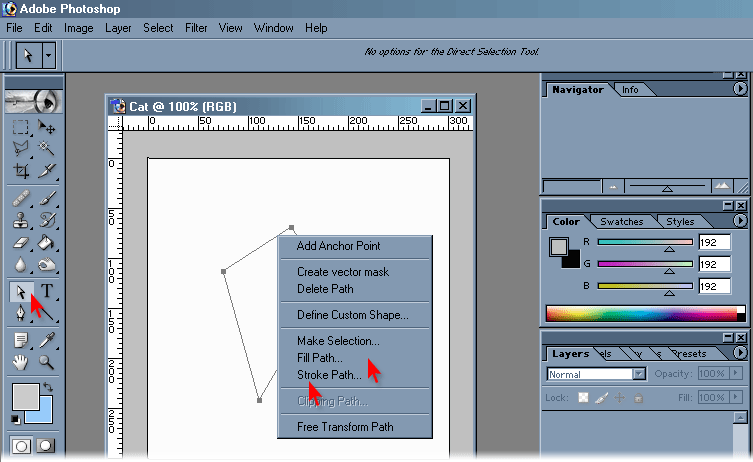Select the Blur tool
The width and height of the screenshot is (753, 462).
tap(21, 265)
